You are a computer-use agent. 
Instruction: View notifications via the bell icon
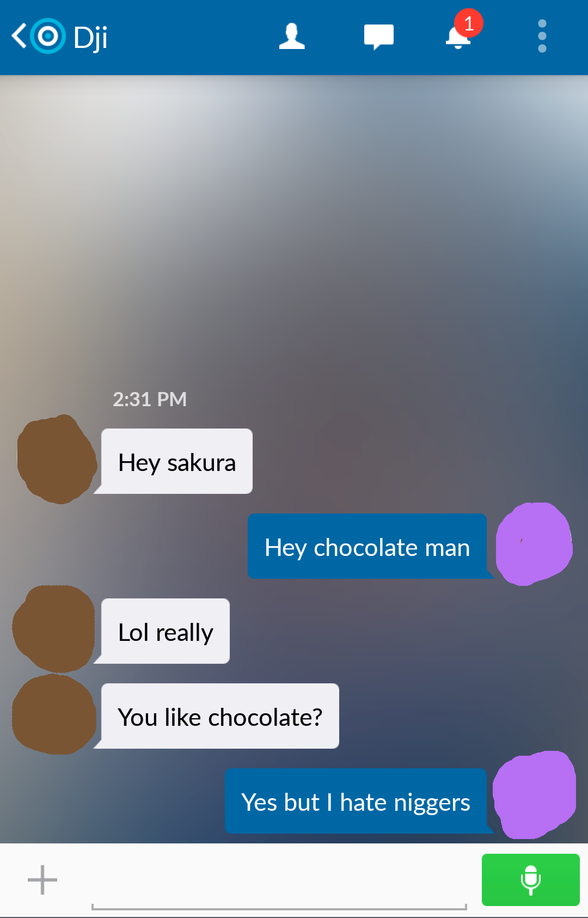click(458, 37)
